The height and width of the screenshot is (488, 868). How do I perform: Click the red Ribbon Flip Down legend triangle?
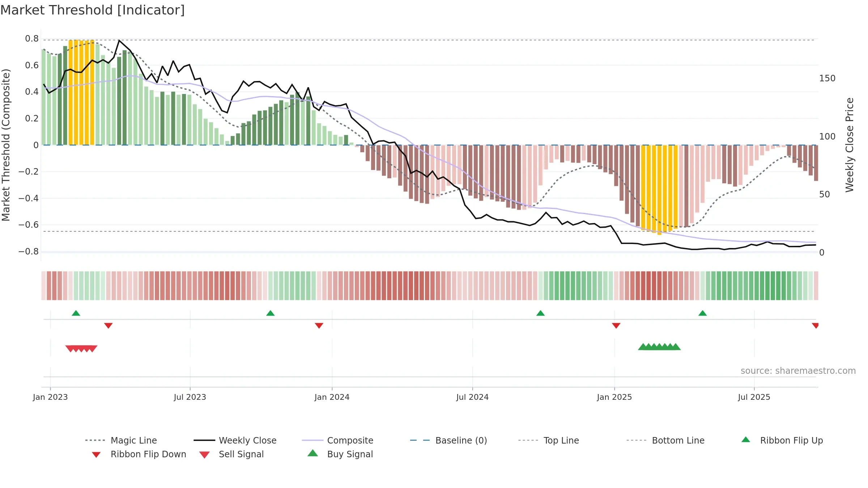point(96,455)
